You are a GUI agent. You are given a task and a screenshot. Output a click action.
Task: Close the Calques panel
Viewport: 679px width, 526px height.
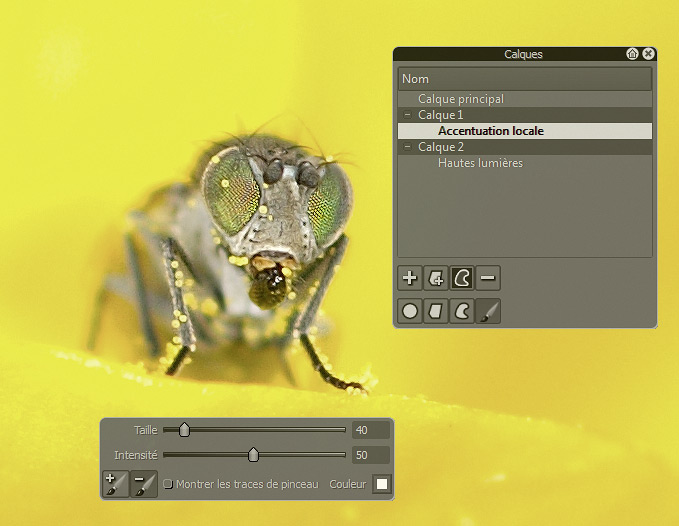pos(648,54)
